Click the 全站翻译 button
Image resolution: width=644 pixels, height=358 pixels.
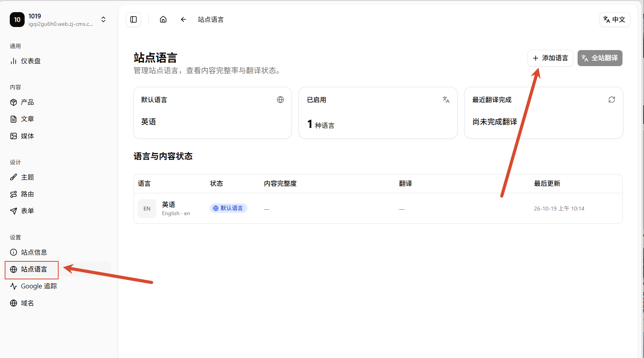click(x=600, y=58)
